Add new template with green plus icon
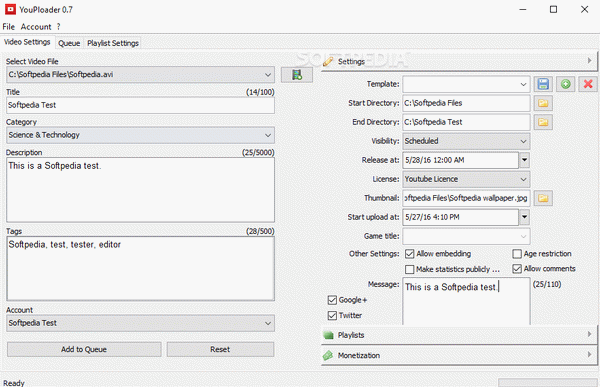Viewport: 600px width, 387px height. pyautogui.click(x=566, y=84)
